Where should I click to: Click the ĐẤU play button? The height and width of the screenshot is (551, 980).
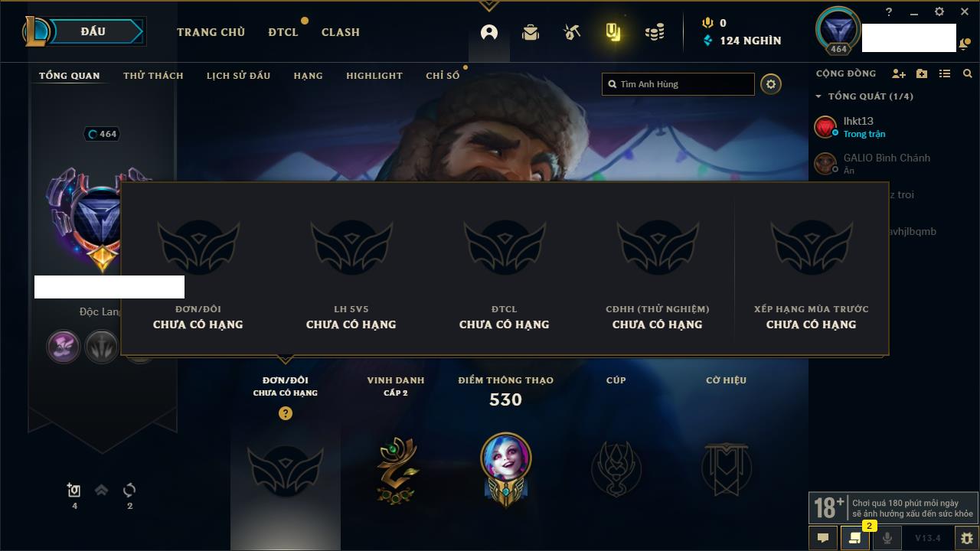pyautogui.click(x=98, y=31)
